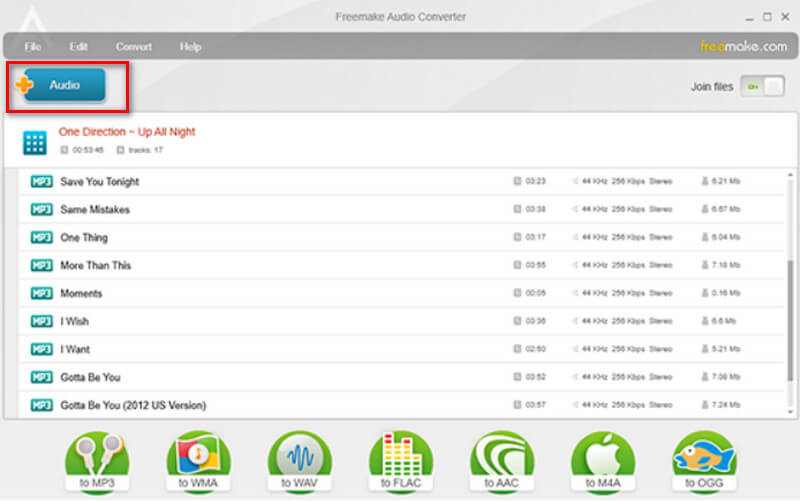Collapse the One Direction ~ Up All Night album
This screenshot has height=501, width=800.
[127, 132]
